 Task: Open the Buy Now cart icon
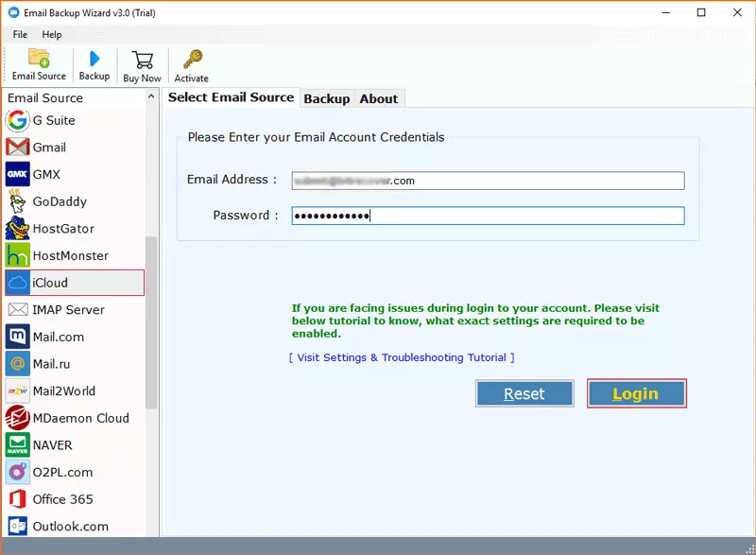[143, 60]
